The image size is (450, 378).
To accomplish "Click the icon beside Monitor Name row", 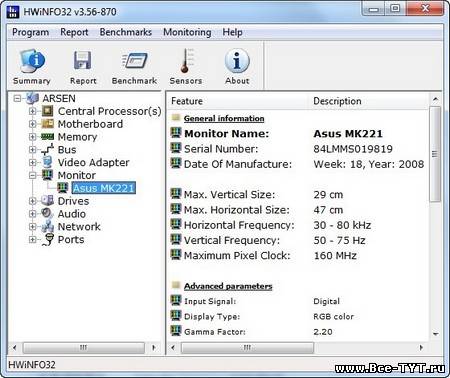I will coord(176,133).
